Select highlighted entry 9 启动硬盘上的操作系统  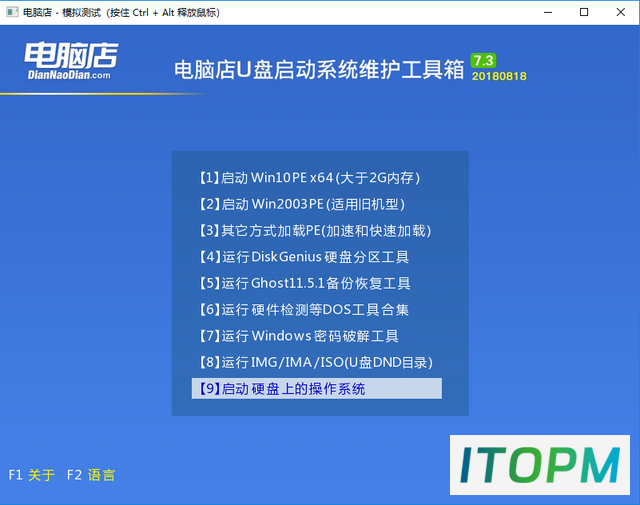[x=317, y=388]
